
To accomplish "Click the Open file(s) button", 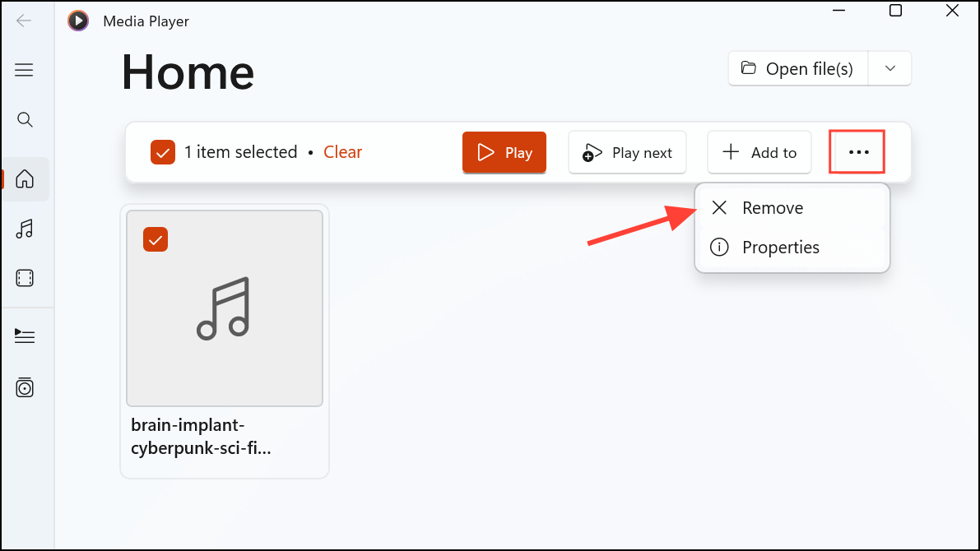I will 797,69.
